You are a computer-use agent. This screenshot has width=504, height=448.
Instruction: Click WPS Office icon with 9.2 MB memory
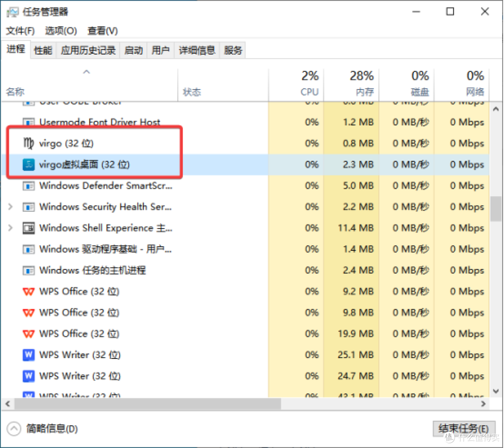pyautogui.click(x=28, y=292)
